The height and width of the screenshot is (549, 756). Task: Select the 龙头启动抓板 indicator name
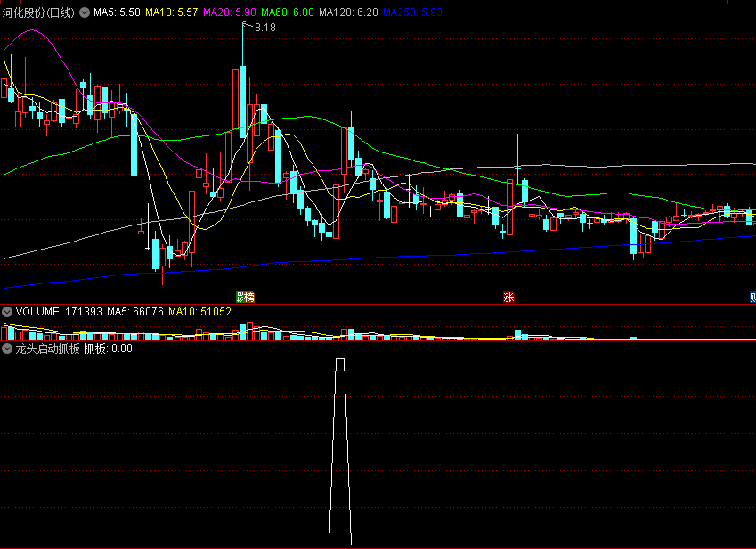48,348
